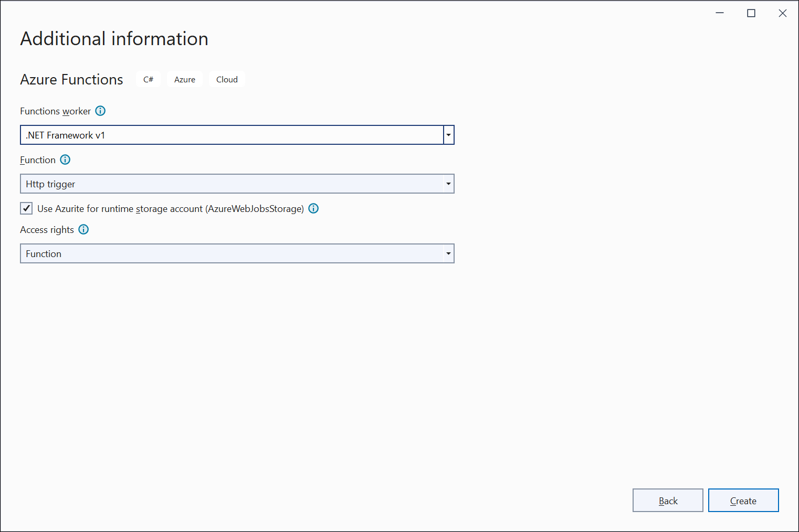Expand the Functions worker dropdown arrow
This screenshot has height=532, width=799.
coord(448,135)
